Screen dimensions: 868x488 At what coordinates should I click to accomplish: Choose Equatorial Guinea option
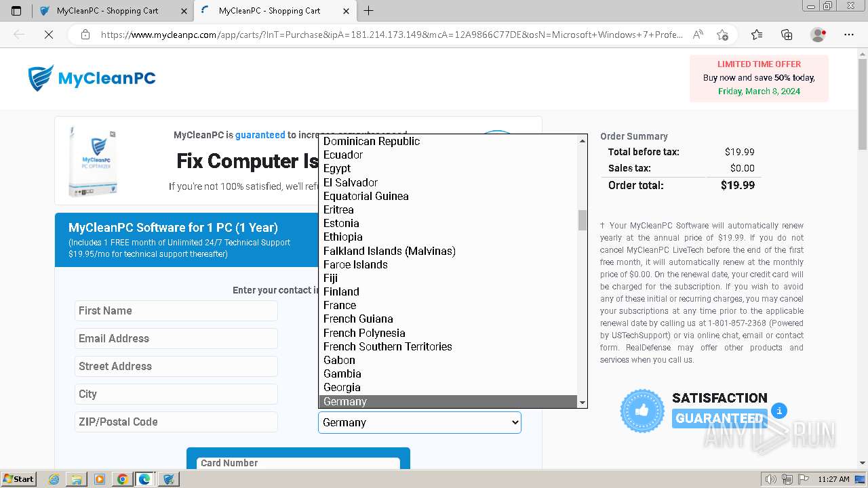[448, 196]
